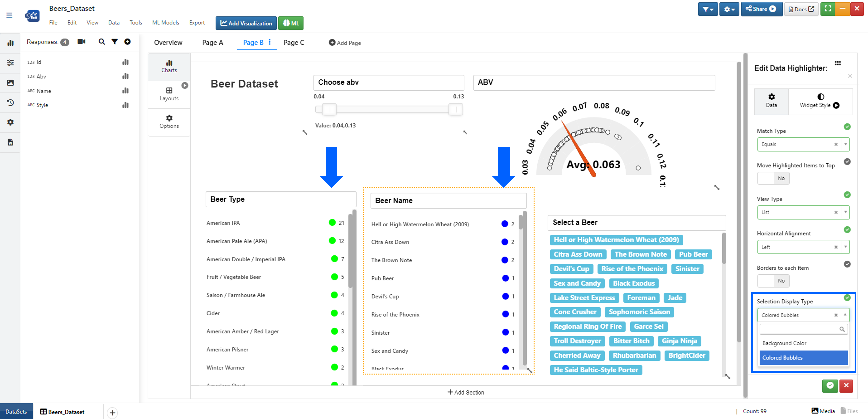Click the right abv slider handle
868x419 pixels.
coord(456,109)
